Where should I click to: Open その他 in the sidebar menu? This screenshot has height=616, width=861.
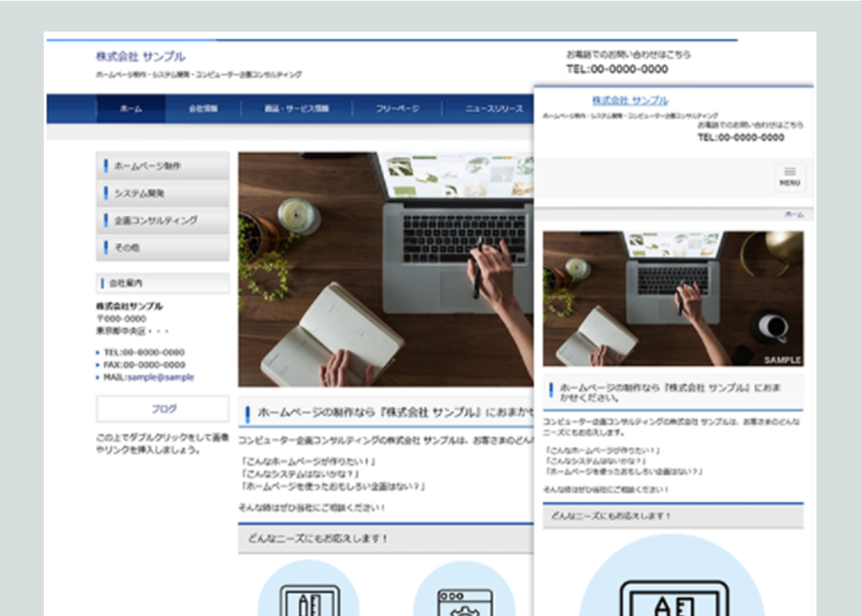point(163,247)
